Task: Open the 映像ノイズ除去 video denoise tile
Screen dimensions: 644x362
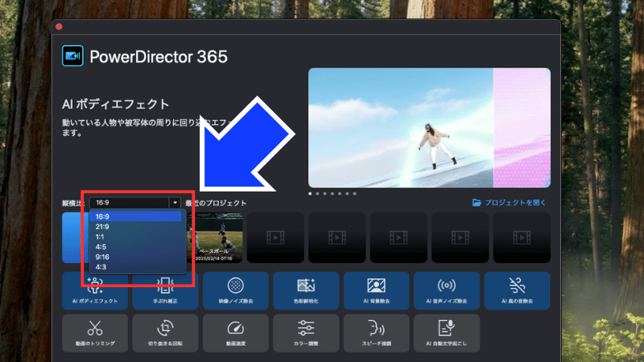Action: (x=236, y=290)
